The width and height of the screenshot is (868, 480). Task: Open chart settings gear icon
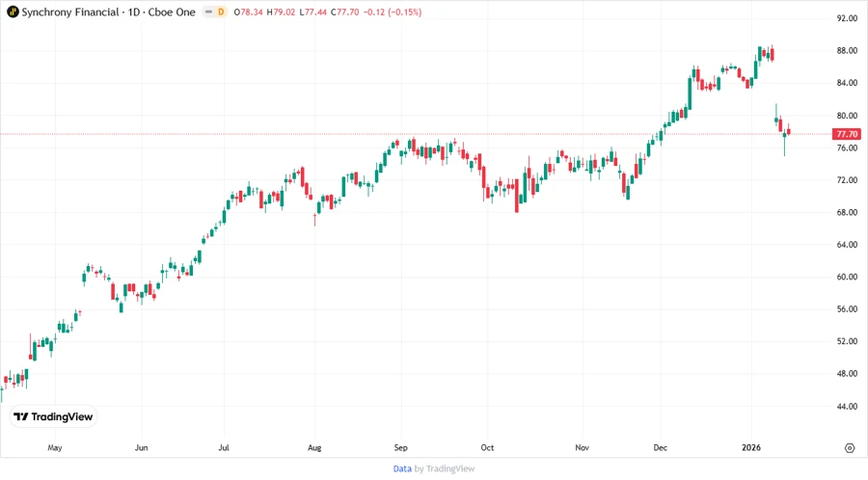pyautogui.click(x=850, y=448)
